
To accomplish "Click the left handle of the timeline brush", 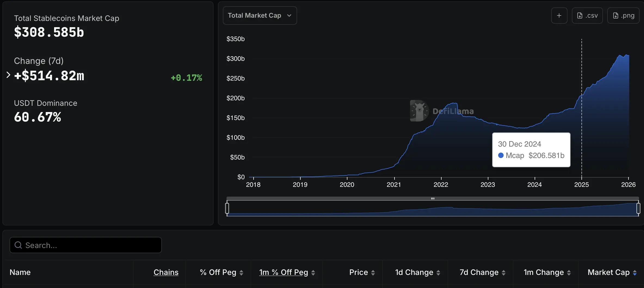I will tap(227, 208).
